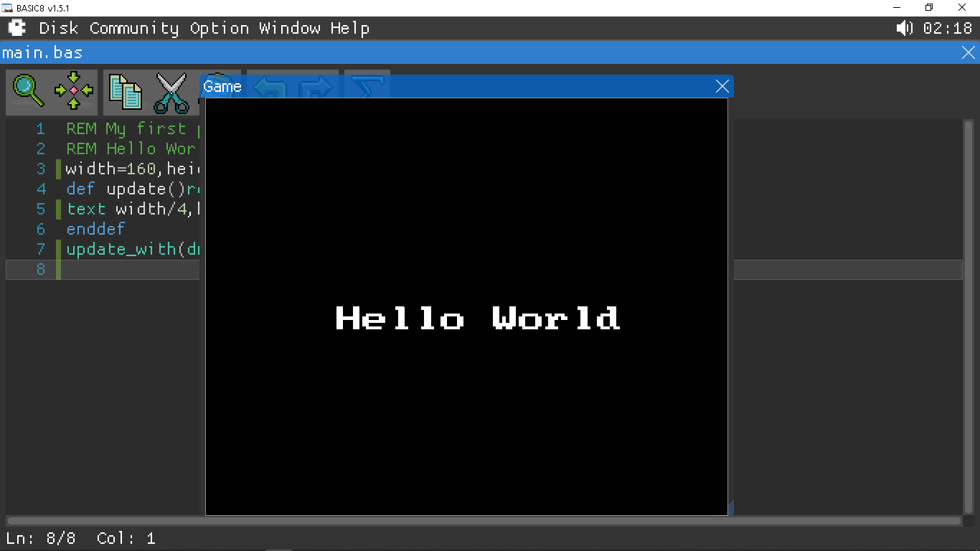
Task: Close the main.bas editor tab
Action: (968, 53)
